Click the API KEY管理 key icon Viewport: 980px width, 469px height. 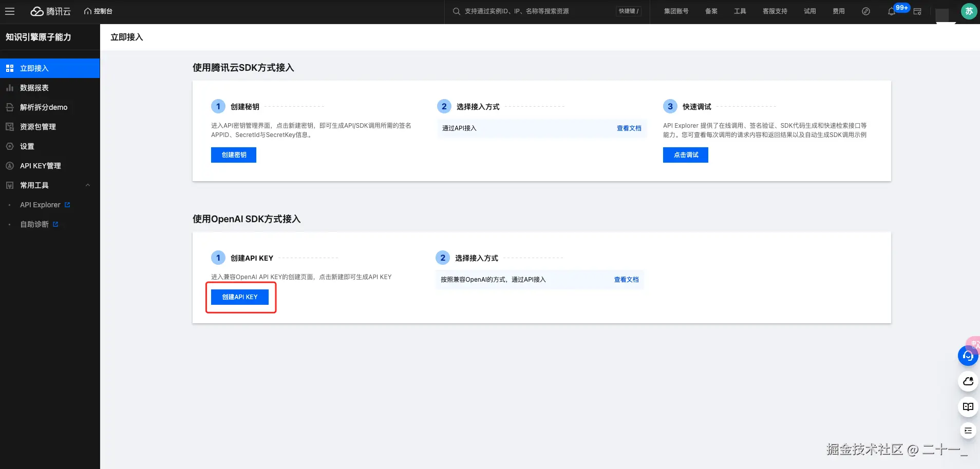coord(10,166)
